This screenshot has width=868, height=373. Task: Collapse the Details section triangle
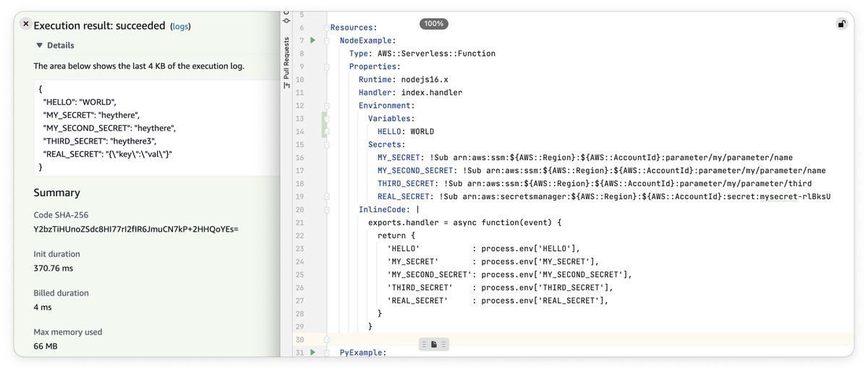point(41,45)
